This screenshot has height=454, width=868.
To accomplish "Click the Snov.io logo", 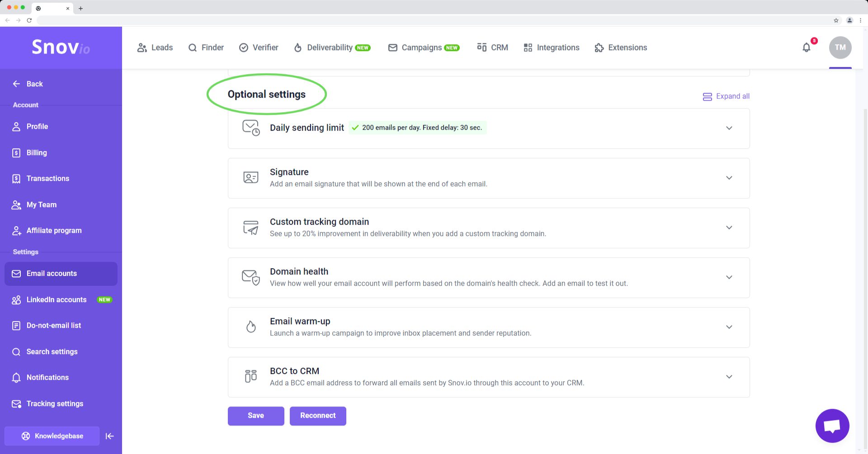I will click(61, 47).
